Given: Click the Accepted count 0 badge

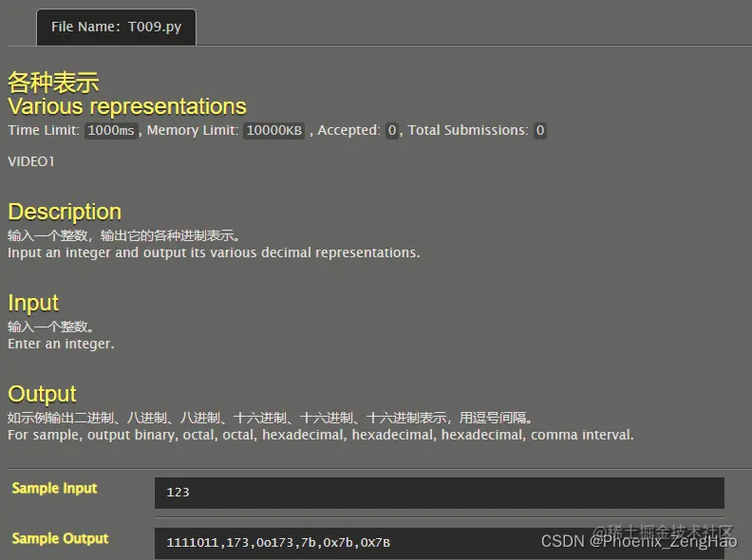Looking at the screenshot, I should point(392,130).
